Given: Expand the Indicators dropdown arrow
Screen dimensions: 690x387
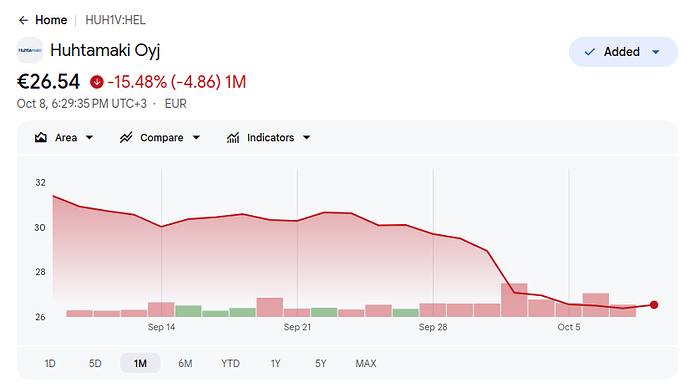Looking at the screenshot, I should 307,137.
